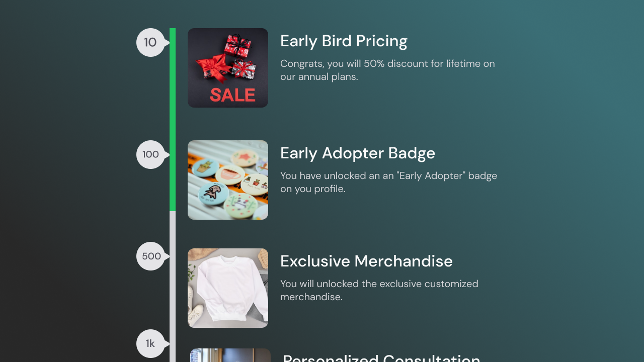Expand the Exclusive Merchandise section

[366, 261]
